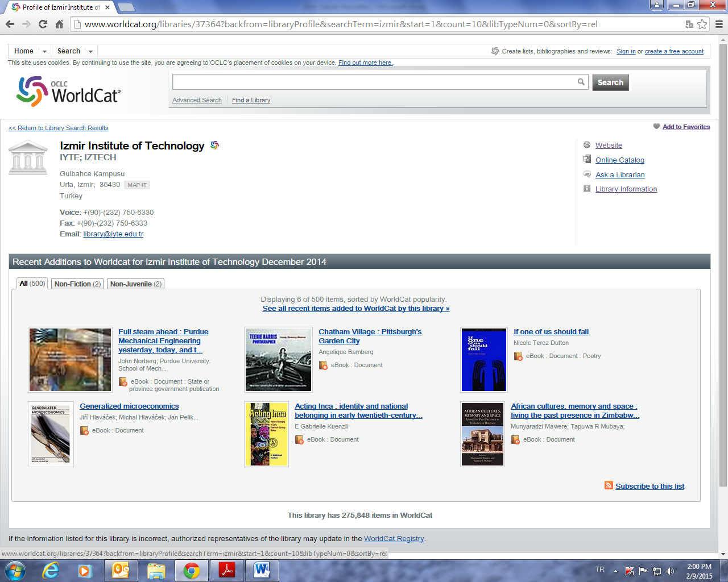Expand the Search menu dropdown arrow
The width and height of the screenshot is (728, 582).
click(90, 51)
